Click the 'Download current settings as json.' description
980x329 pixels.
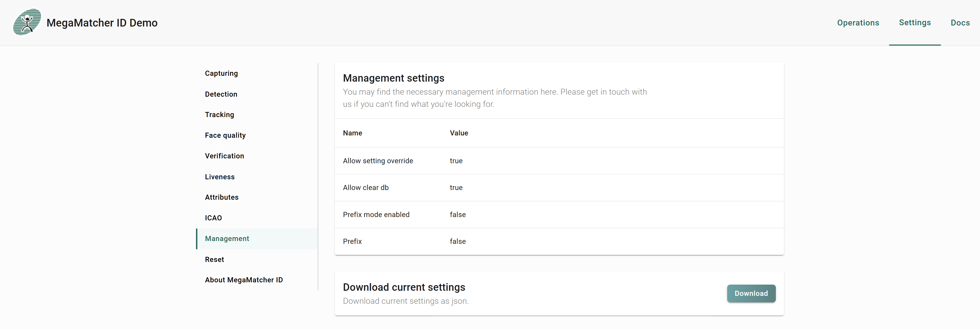[x=406, y=301]
